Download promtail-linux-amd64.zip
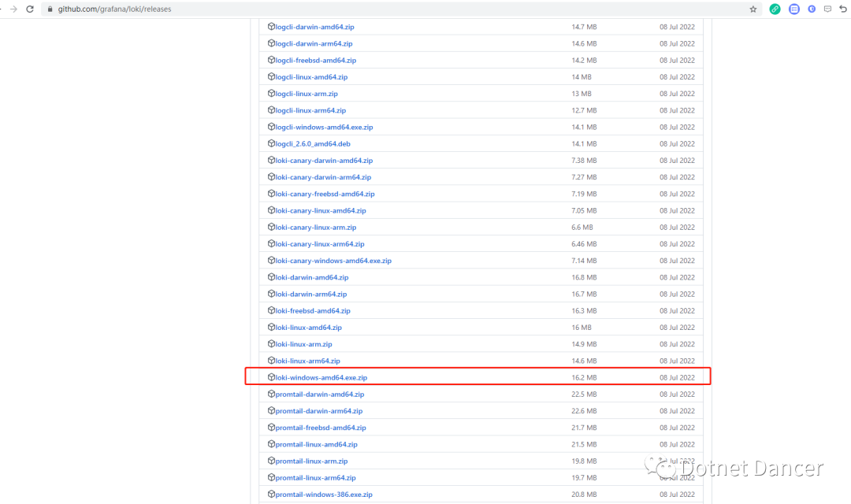This screenshot has height=504, width=851. (x=317, y=444)
